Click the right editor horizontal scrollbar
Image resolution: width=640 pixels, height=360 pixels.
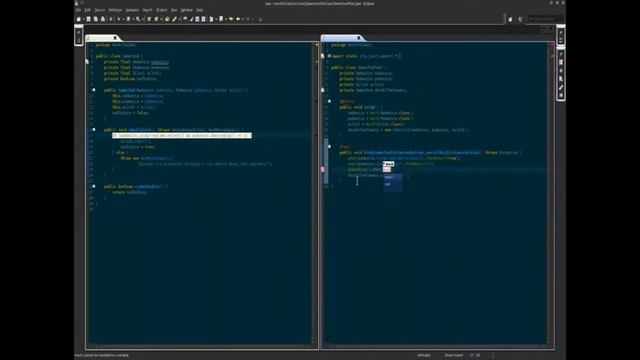point(435,346)
